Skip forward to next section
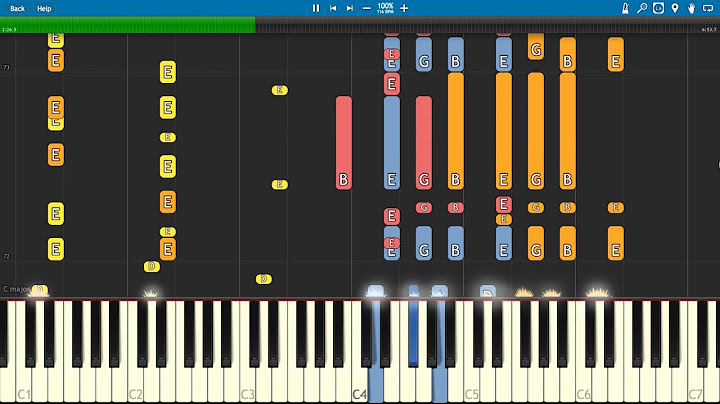 pos(350,8)
